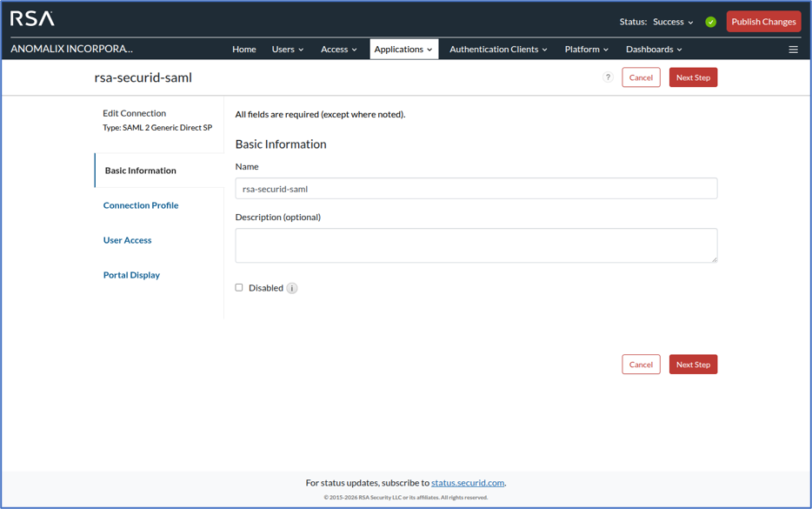Click the bottom Cancel button

tap(641, 365)
